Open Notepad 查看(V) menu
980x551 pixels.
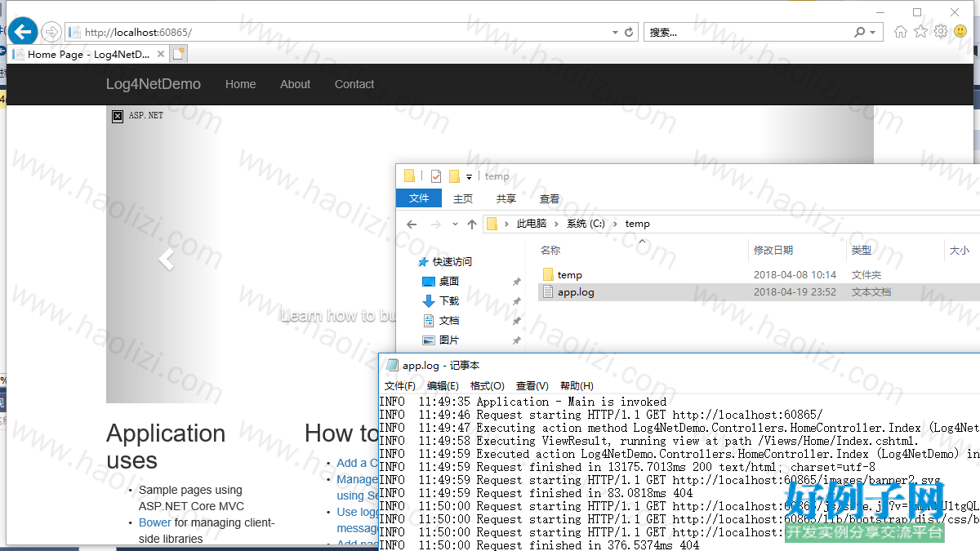[x=532, y=386]
